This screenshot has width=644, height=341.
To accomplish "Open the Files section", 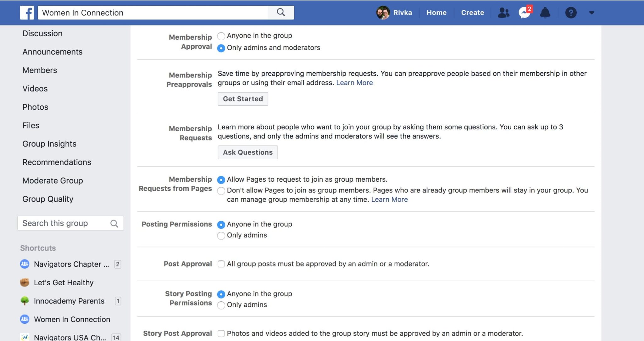I will click(x=31, y=125).
